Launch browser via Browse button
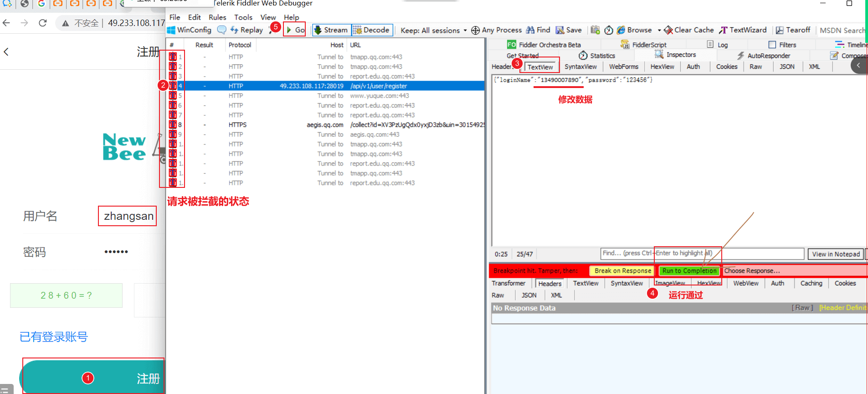868x394 pixels. [x=634, y=30]
